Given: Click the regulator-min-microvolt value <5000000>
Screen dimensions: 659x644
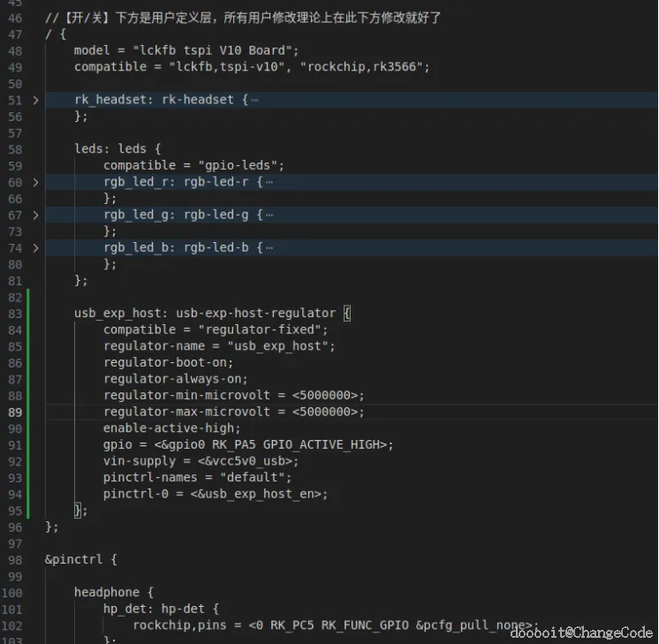Looking at the screenshot, I should click(x=325, y=396).
